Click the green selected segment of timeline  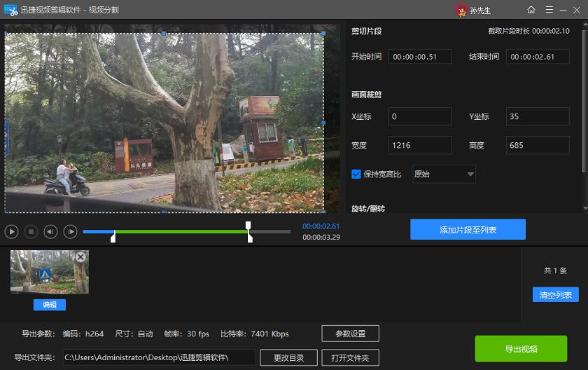[181, 231]
